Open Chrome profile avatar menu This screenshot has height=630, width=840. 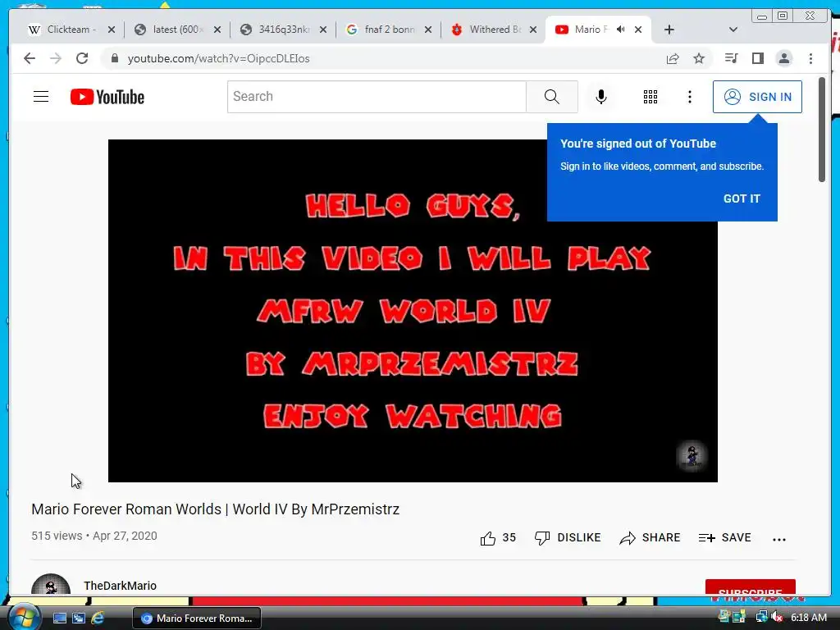click(x=783, y=58)
